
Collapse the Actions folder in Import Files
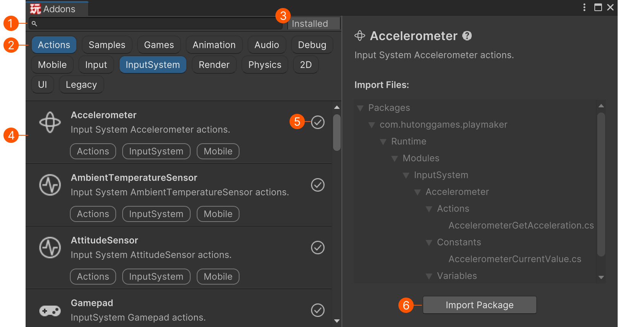point(429,209)
